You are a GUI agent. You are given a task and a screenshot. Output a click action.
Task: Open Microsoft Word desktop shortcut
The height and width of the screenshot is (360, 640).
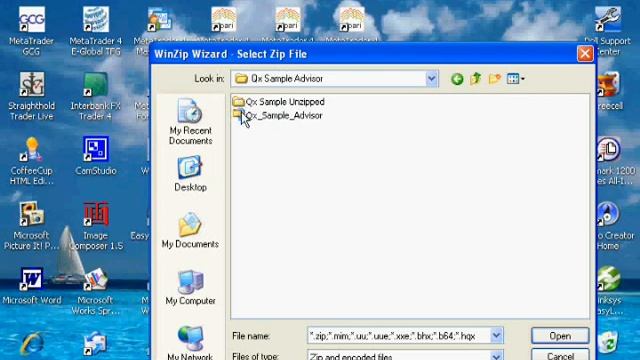[x=31, y=286]
